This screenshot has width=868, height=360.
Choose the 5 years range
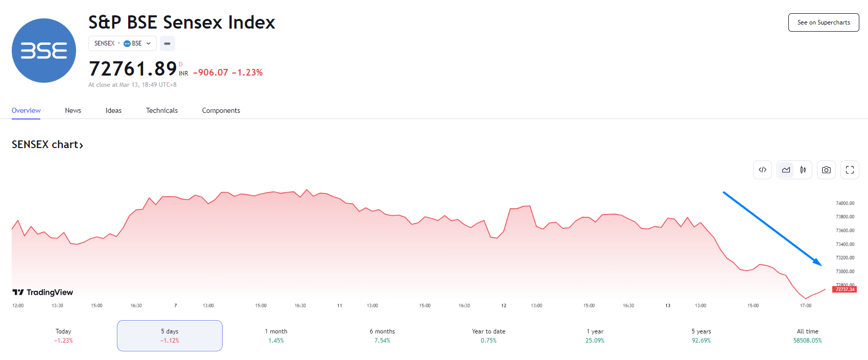pyautogui.click(x=701, y=335)
